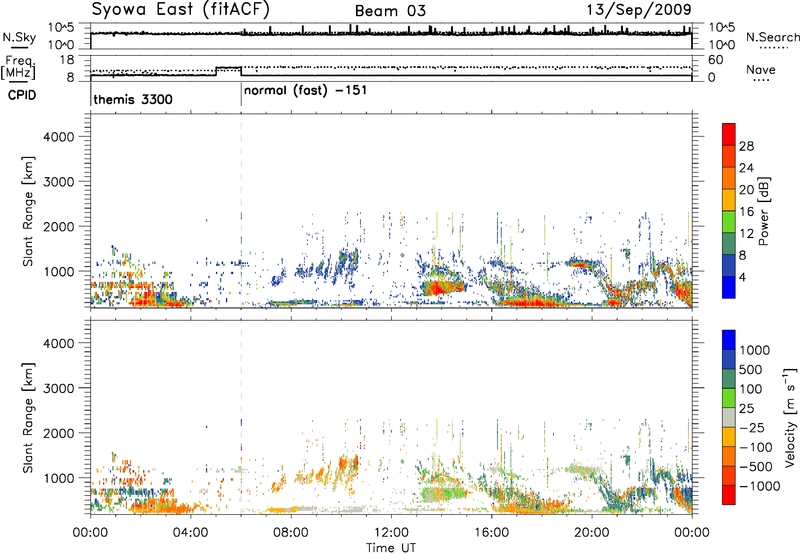Viewport: 800px width, 554px height.
Task: Click the gray segment of velocity color bar
Action: coord(729,418)
